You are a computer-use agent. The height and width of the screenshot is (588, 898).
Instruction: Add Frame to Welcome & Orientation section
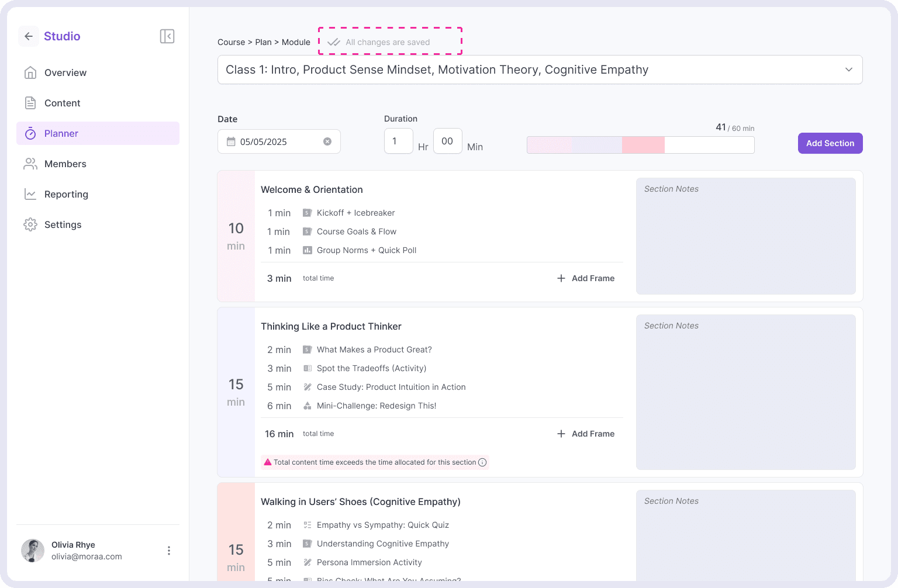586,278
